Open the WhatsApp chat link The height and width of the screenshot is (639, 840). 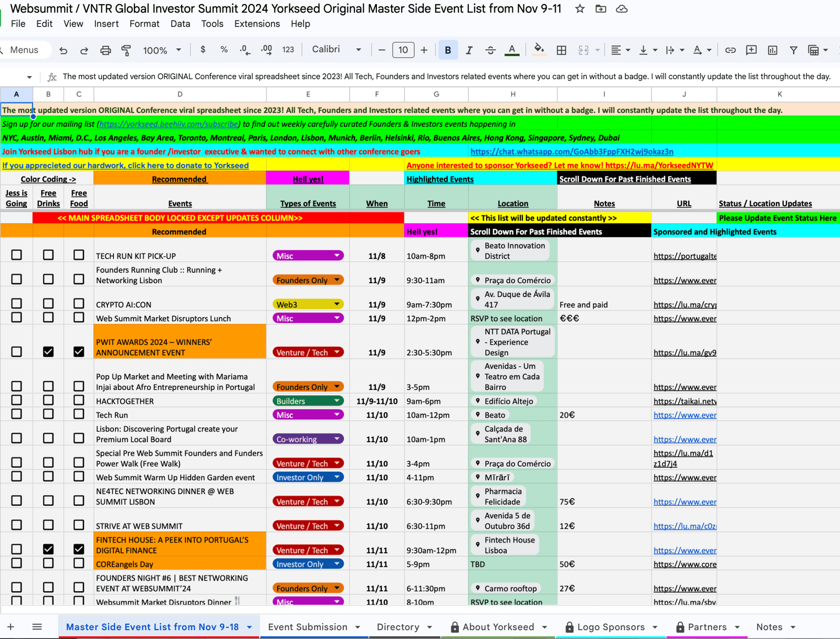[572, 152]
